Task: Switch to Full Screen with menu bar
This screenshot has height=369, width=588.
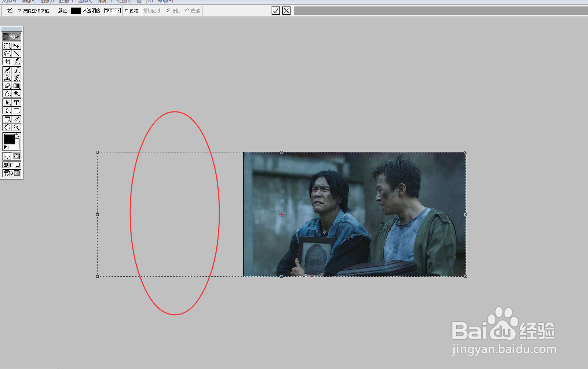Action: pyautogui.click(x=12, y=165)
